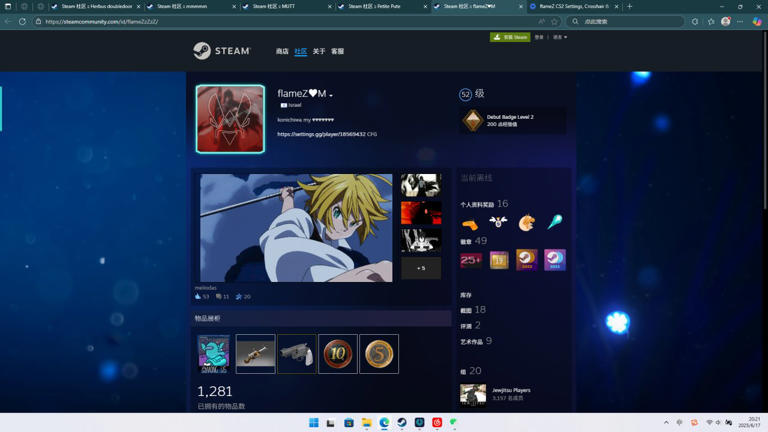Open the 徽章 badges 49 link
The image size is (768, 432).
(473, 241)
